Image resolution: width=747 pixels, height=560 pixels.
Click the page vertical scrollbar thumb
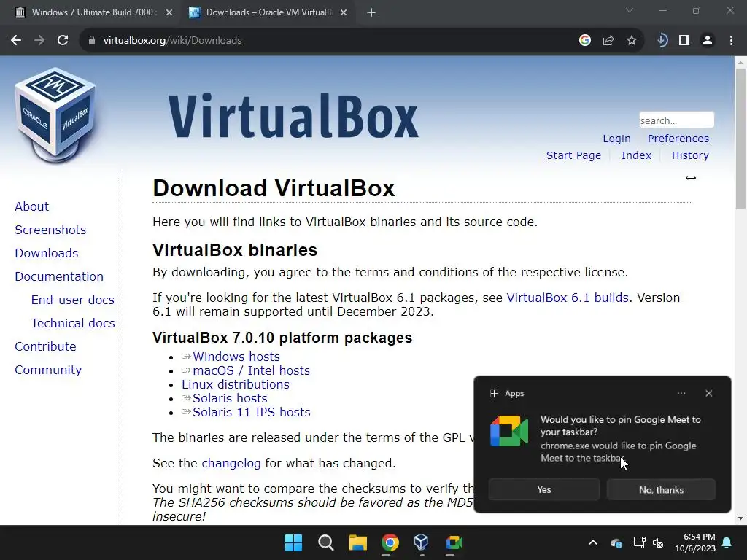[740, 139]
